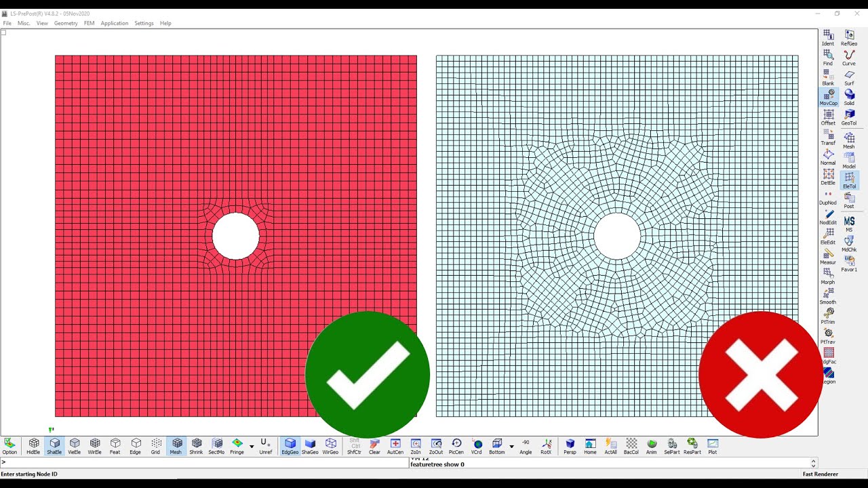Open the Transf transform tool
868x488 pixels.
click(828, 138)
